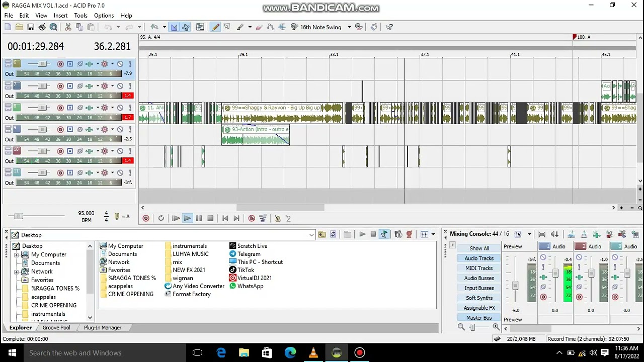This screenshot has width=644, height=362.
Task: Click Up One Level in Explorer
Action: click(321, 235)
